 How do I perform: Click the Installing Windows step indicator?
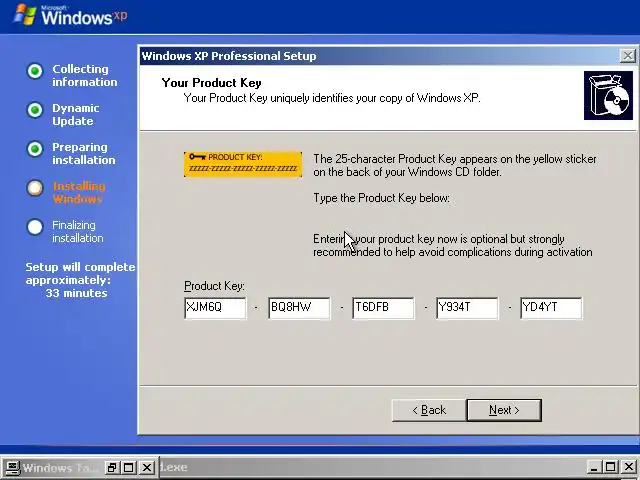click(35, 188)
